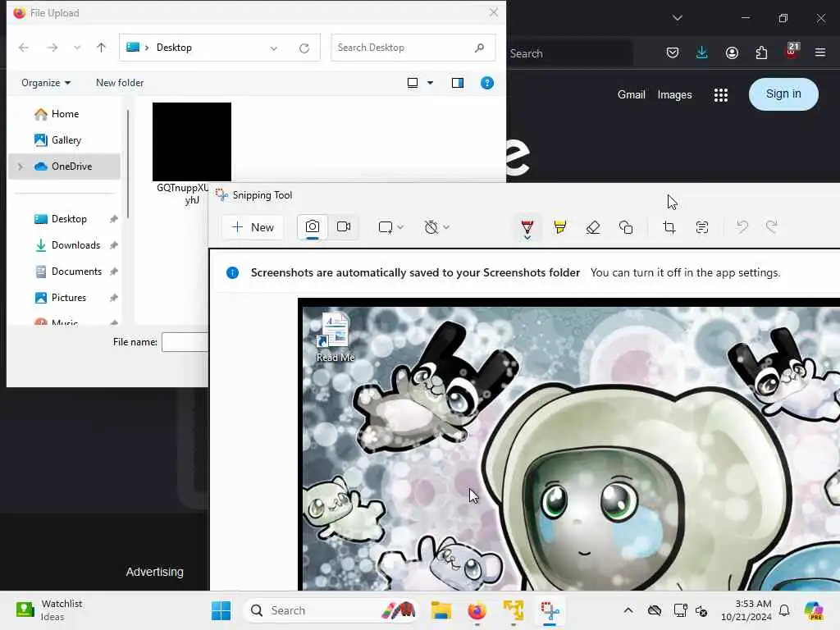Change the file view layout icon
The height and width of the screenshot is (630, 840).
(413, 83)
